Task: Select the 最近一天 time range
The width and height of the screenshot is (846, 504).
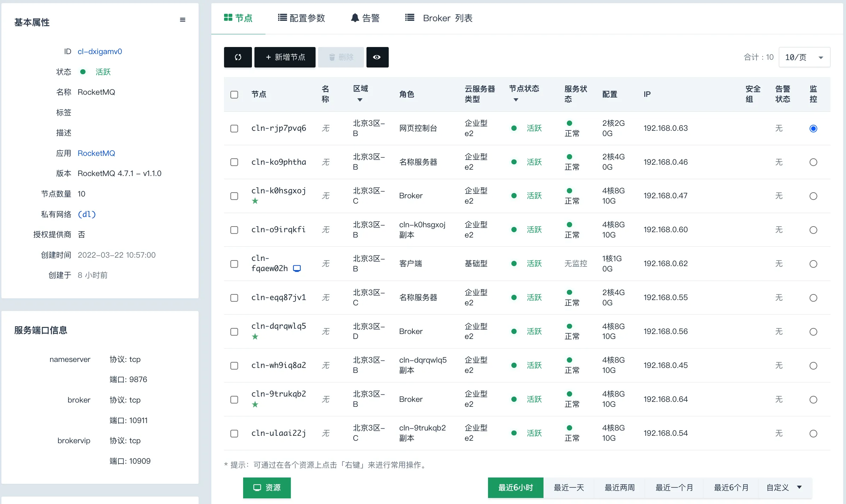Action: click(569, 488)
